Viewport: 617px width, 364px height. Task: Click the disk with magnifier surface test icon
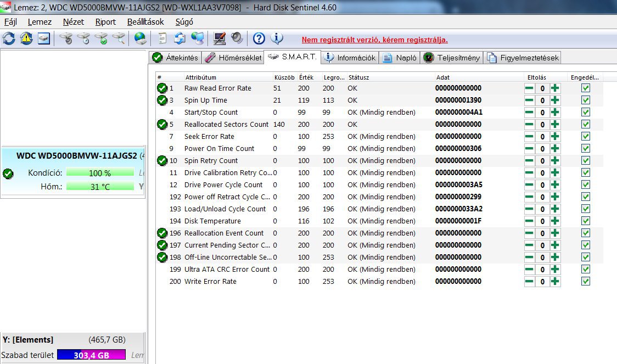(119, 38)
